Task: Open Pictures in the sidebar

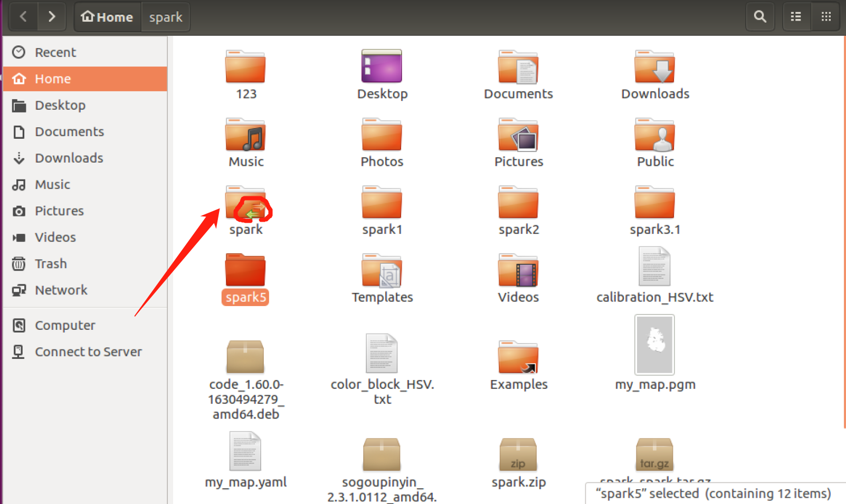Action: click(x=85, y=211)
